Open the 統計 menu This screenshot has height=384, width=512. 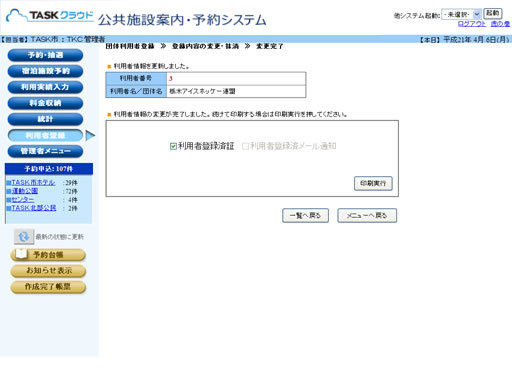[x=45, y=119]
